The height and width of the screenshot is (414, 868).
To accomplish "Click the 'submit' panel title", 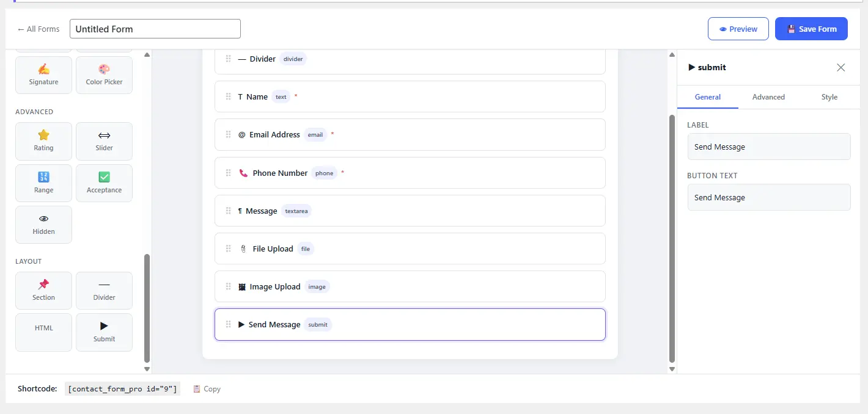I will (x=707, y=67).
